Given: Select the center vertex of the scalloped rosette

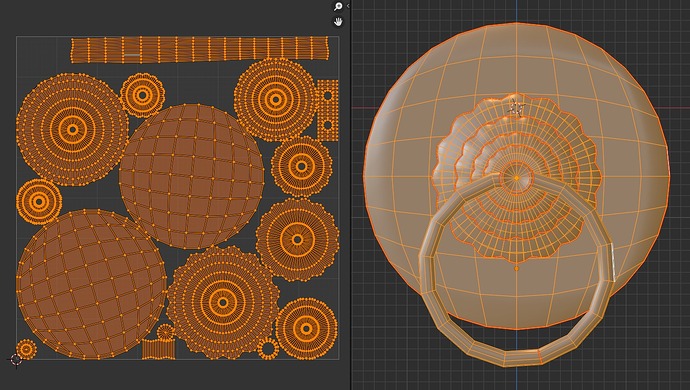Looking at the screenshot, I should (517, 178).
